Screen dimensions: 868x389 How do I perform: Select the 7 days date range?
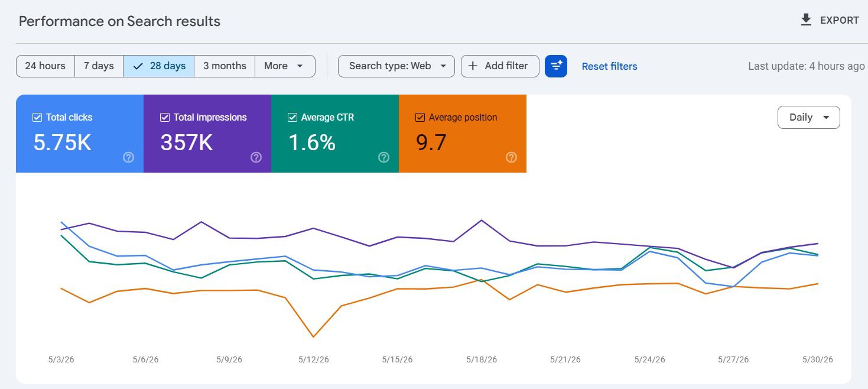[99, 66]
